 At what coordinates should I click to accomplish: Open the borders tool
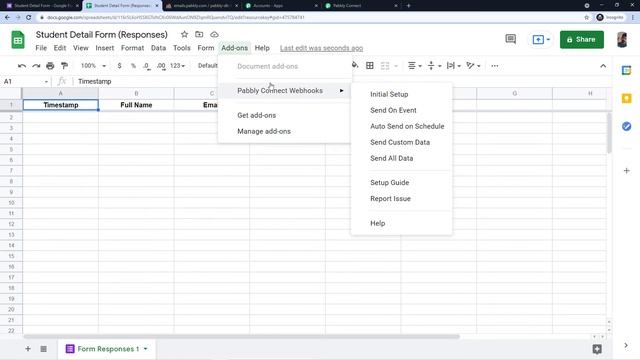click(x=370, y=66)
